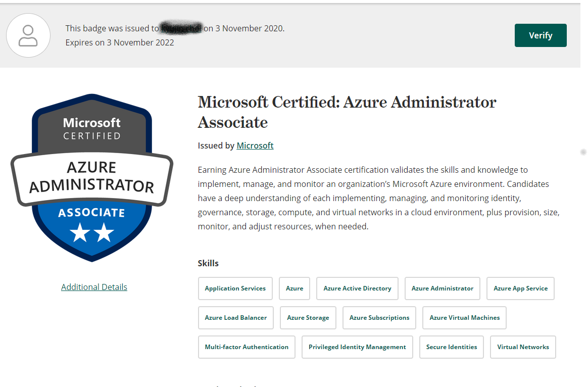The image size is (588, 387).
Task: Select the Azure skill tag
Action: pos(295,288)
